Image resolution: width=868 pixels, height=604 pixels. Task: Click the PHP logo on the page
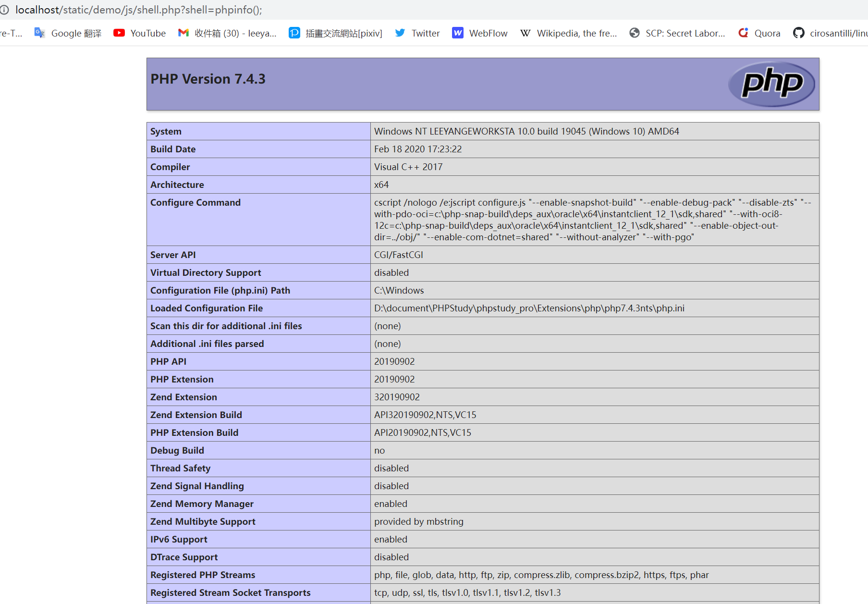(771, 84)
